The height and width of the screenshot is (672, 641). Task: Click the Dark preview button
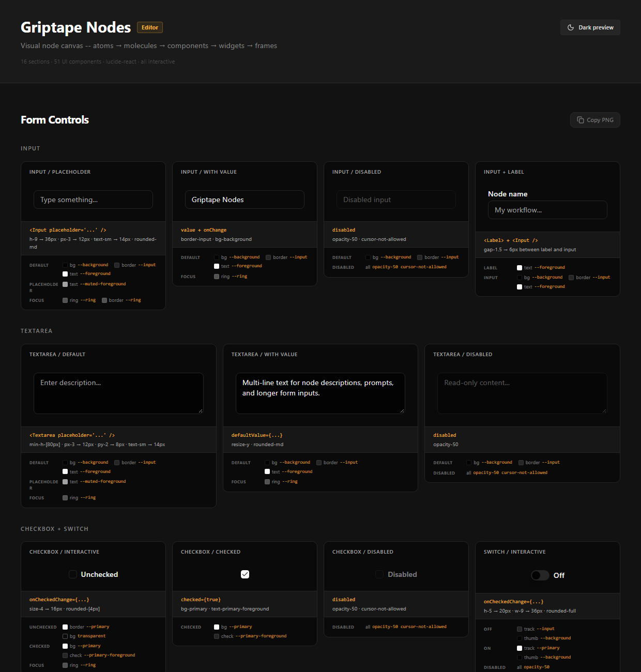590,27
